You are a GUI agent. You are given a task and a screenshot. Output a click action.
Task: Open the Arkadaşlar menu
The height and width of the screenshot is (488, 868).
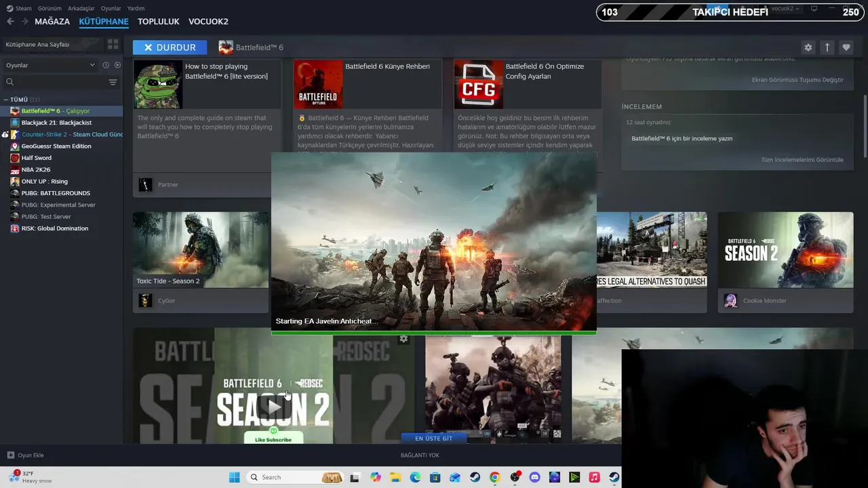click(81, 8)
